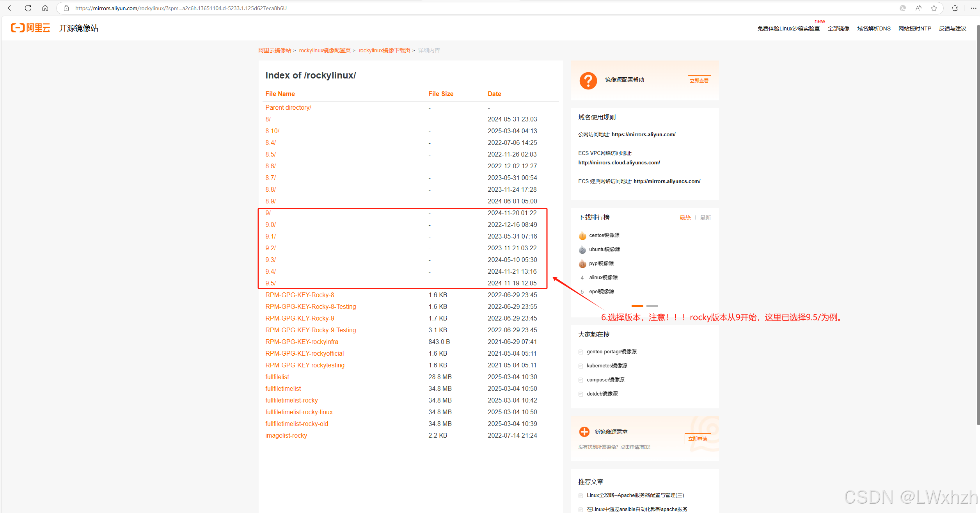980x513 pixels.
Task: Click the browser back arrow
Action: pos(11,8)
